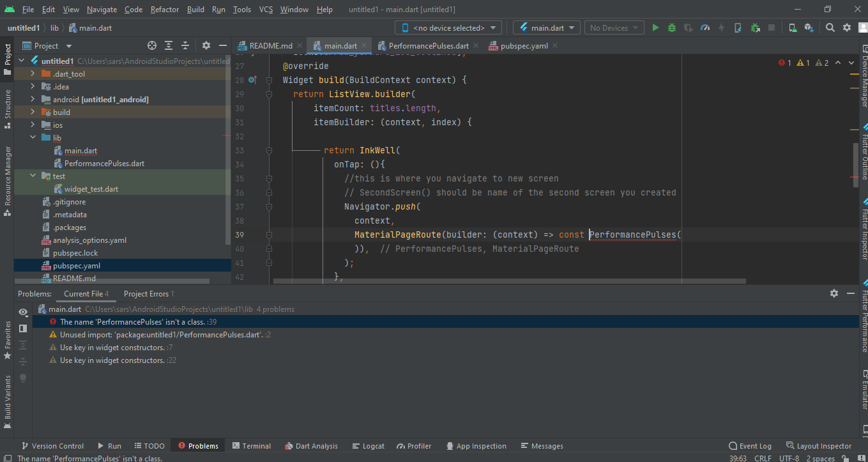Fold build method at line 28 gutter
868x462 pixels.
(x=269, y=80)
